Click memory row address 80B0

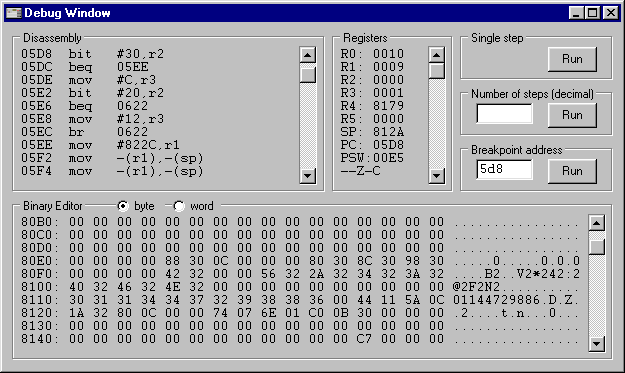click(39, 222)
